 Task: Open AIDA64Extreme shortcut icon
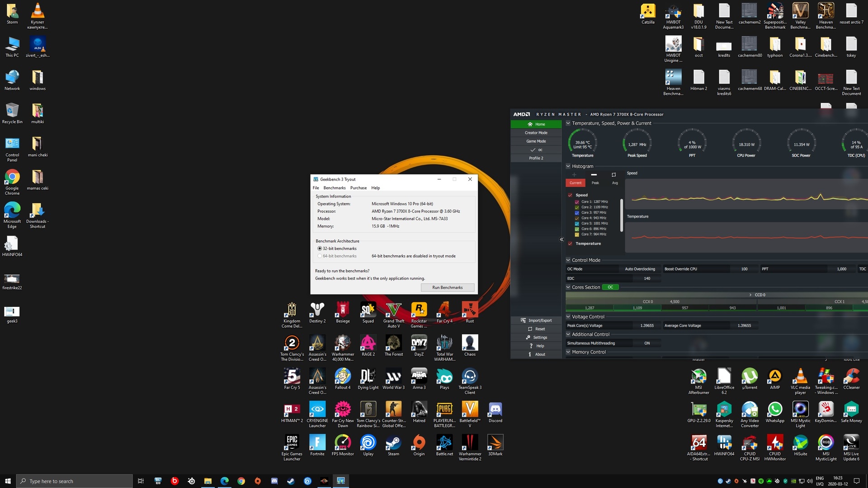coord(699,448)
